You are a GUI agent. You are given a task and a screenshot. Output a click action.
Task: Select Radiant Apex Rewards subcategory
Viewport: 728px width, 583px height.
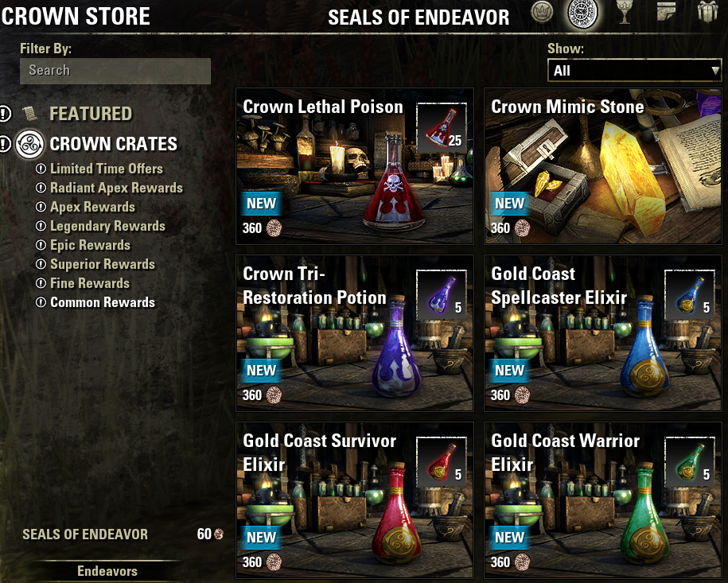[x=116, y=188]
